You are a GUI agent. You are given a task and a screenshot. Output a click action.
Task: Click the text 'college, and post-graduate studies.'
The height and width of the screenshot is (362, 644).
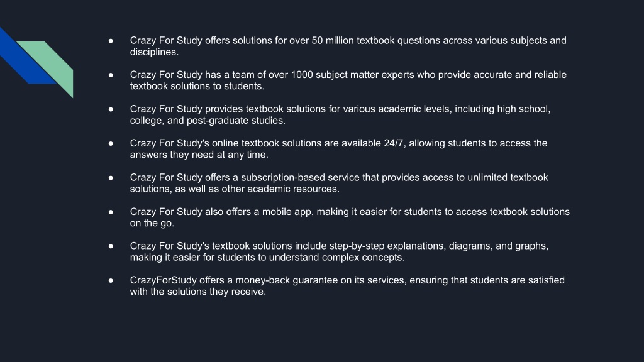(x=208, y=120)
